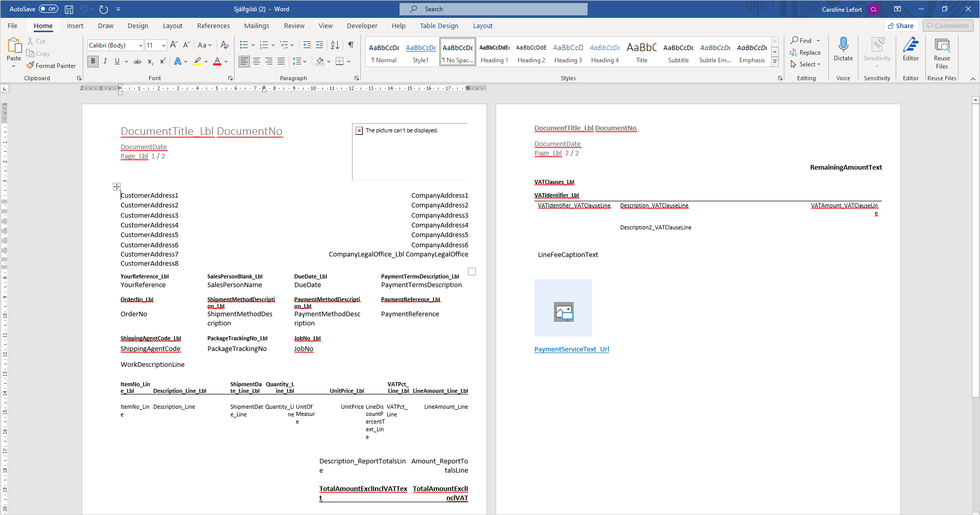
Task: Click the Clear All Formatting icon
Action: point(224,45)
